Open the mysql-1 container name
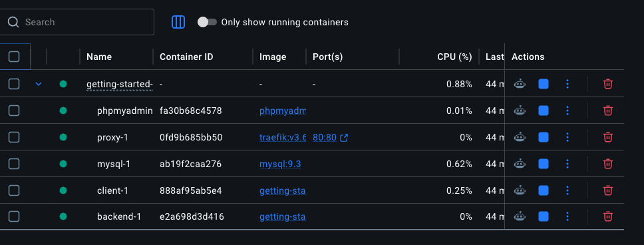Viewport: 644px width, 245px height. (114, 164)
